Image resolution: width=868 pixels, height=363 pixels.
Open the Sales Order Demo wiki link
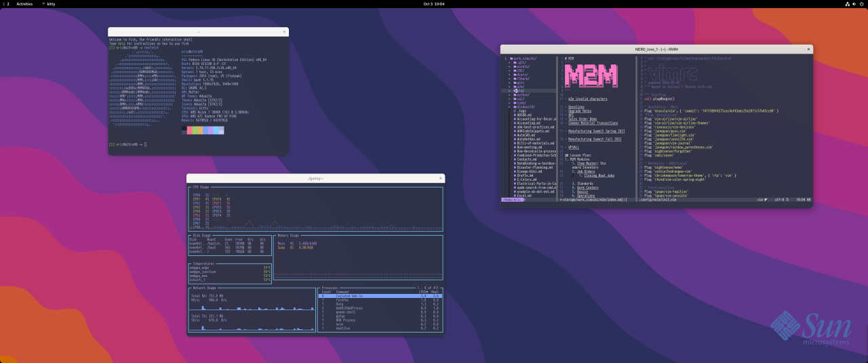pyautogui.click(x=583, y=119)
